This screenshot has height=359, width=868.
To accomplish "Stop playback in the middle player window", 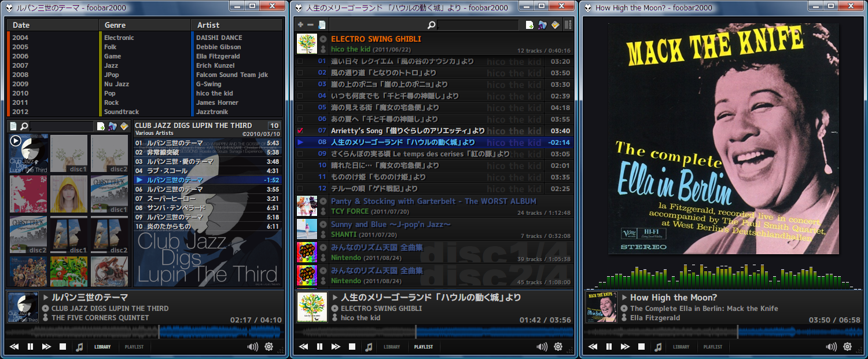I will (x=352, y=347).
